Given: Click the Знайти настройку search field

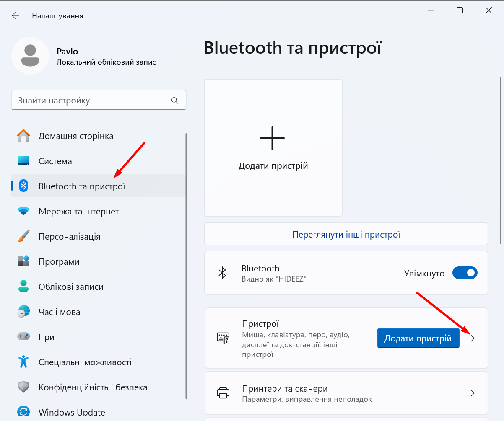Looking at the screenshot, I should 92,101.
